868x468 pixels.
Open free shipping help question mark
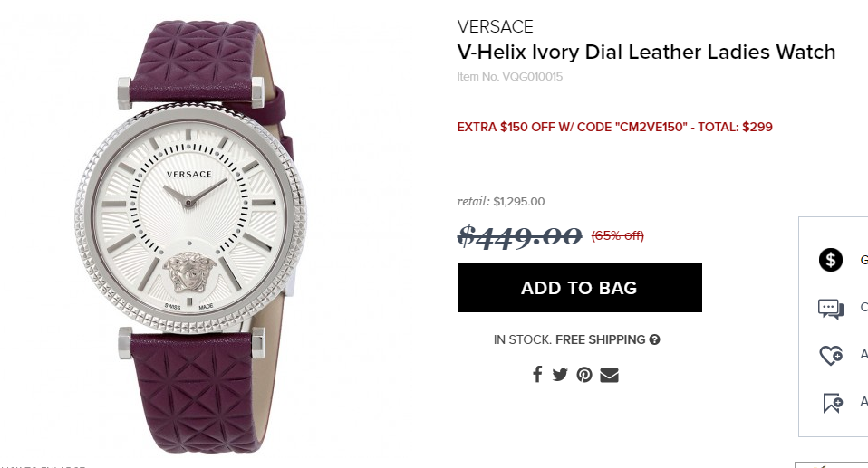click(x=654, y=339)
